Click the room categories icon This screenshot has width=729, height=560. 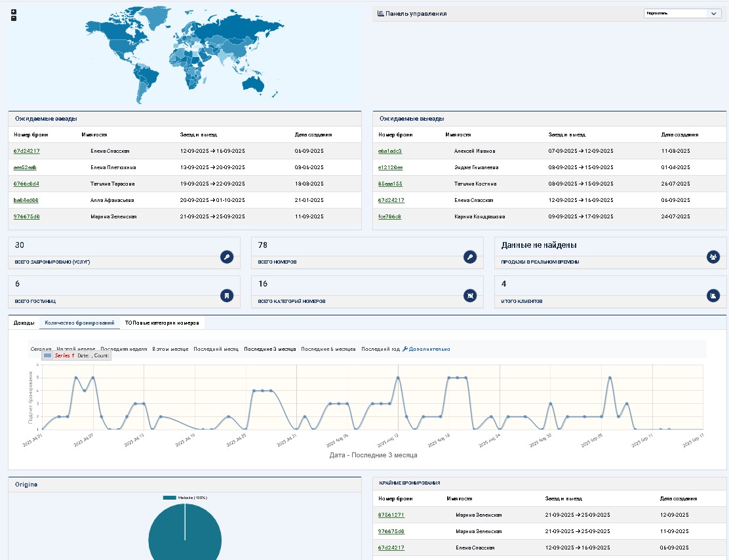[x=469, y=296]
